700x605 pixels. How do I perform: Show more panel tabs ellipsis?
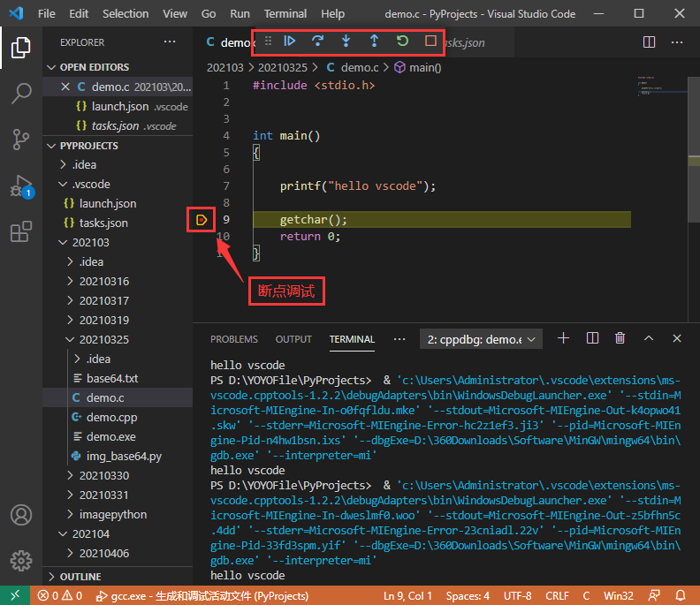(399, 339)
